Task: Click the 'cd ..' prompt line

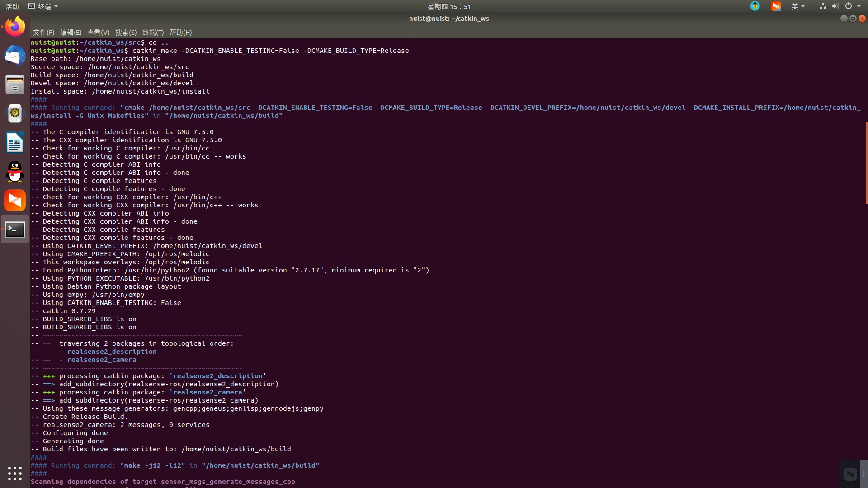Action: point(99,42)
